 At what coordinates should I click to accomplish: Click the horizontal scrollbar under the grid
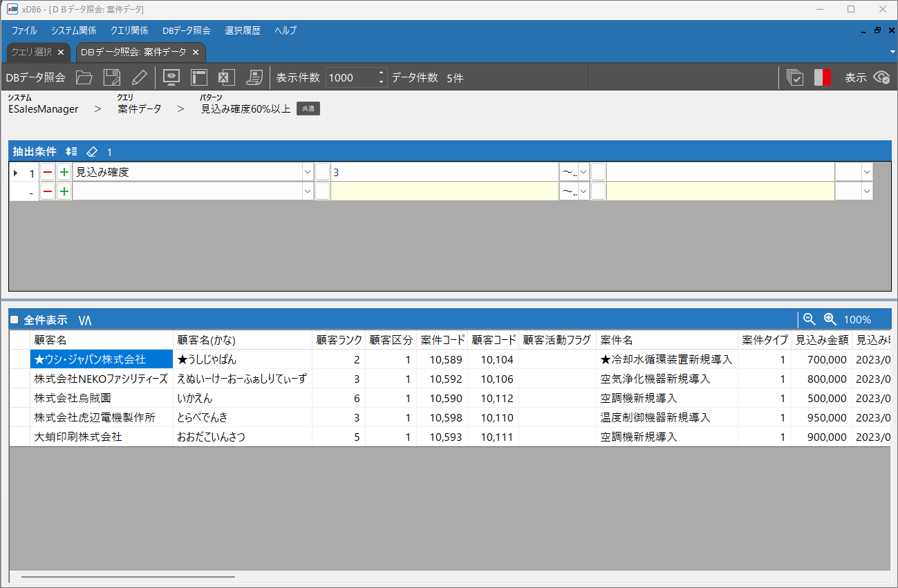click(x=128, y=576)
